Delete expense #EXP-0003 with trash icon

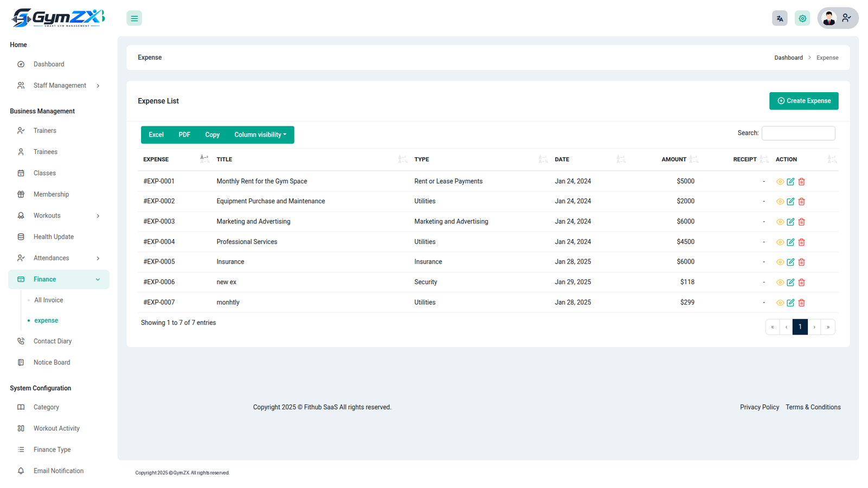point(801,222)
